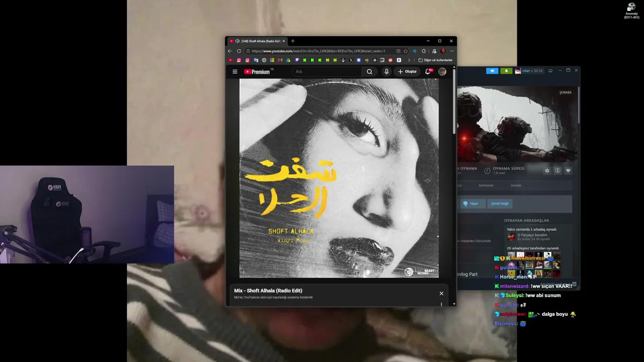Image resolution: width=644 pixels, height=362 pixels.
Task: Open the Destek tab in Steam
Action: click(516, 186)
